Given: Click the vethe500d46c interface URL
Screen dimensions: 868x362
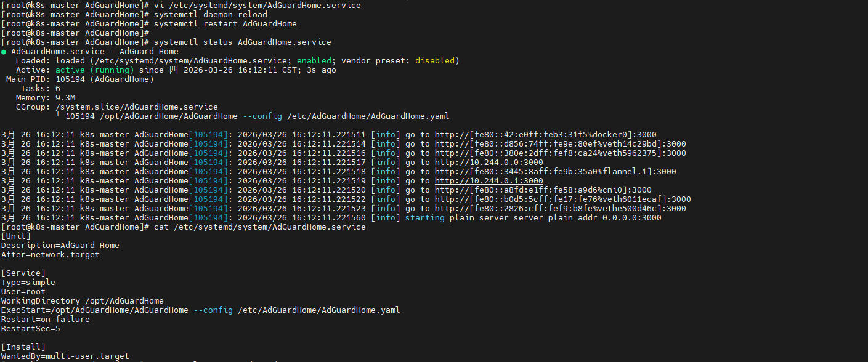Looking at the screenshot, I should click(561, 209).
